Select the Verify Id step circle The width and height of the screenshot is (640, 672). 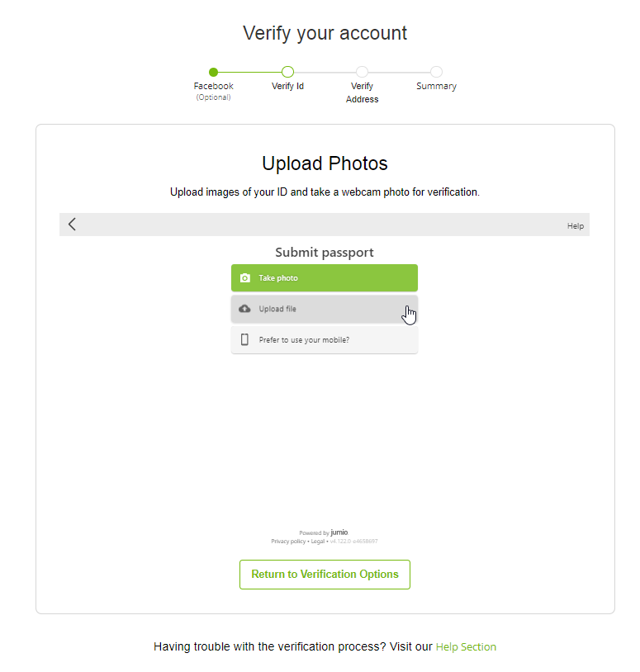point(287,72)
